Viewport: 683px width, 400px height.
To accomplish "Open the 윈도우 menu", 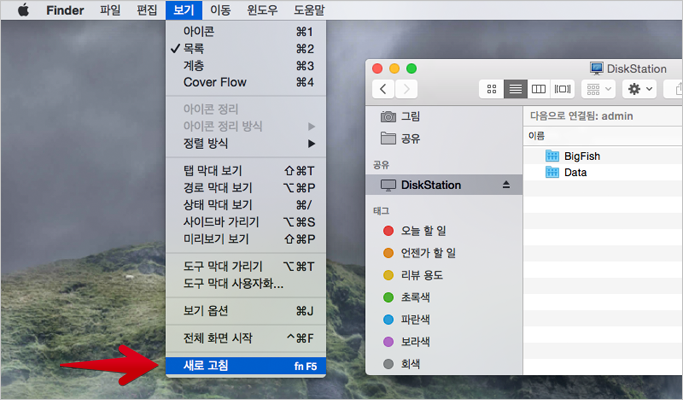I will 262,10.
